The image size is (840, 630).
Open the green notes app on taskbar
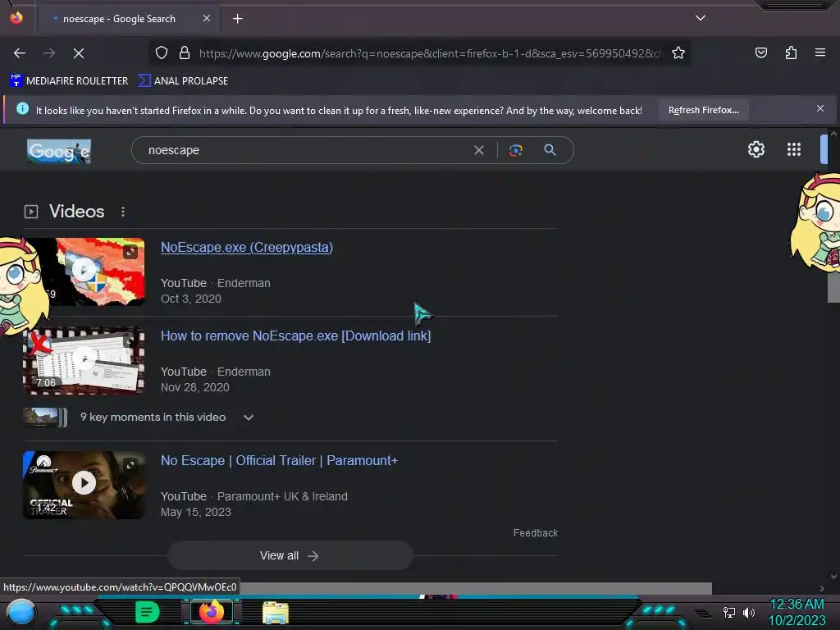click(148, 612)
